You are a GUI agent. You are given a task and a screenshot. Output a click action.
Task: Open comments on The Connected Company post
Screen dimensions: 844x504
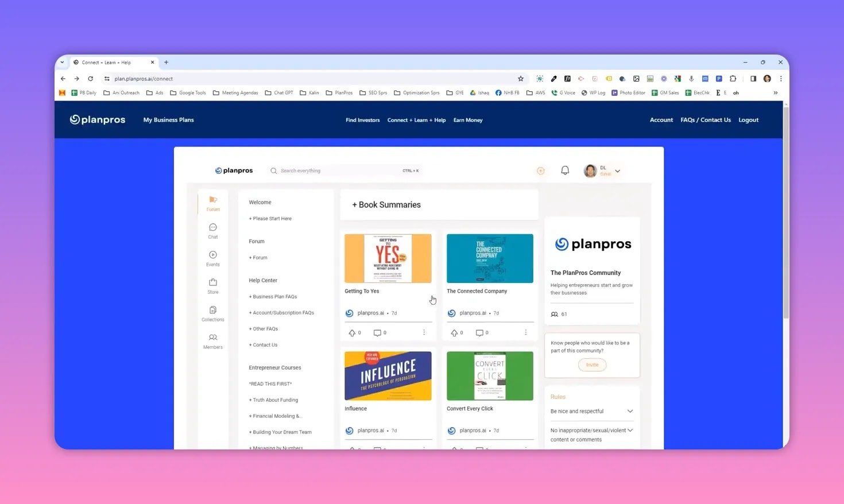(x=480, y=332)
